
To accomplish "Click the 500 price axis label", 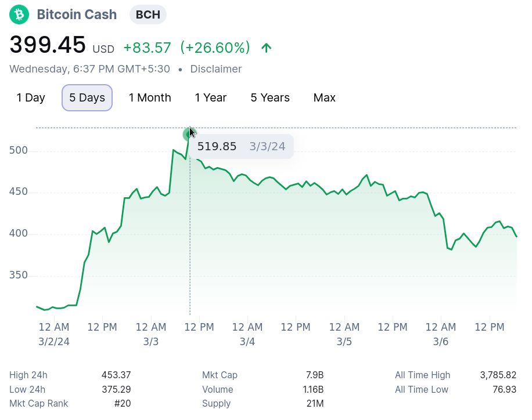I will (x=19, y=150).
